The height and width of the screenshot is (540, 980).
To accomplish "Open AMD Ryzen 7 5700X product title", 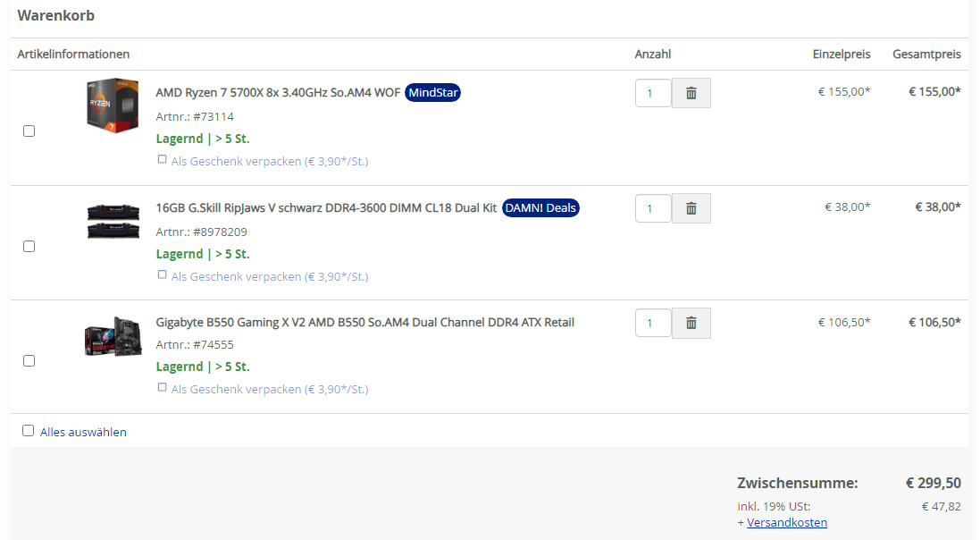I will (x=278, y=93).
